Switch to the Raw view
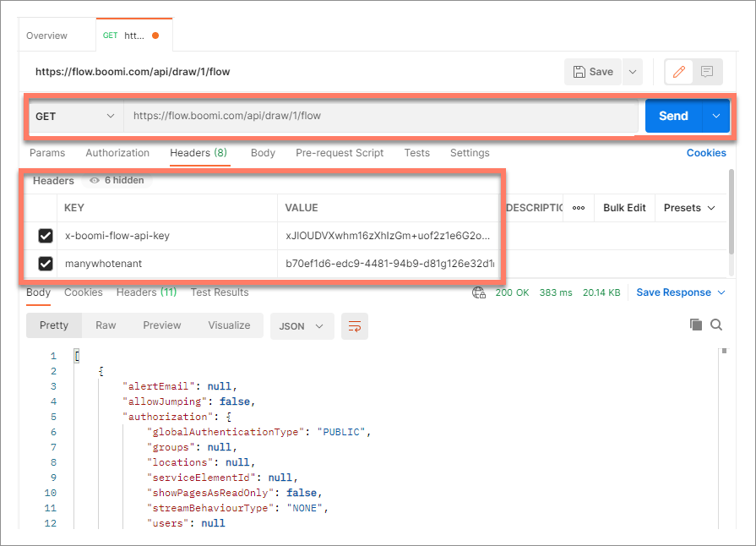The image size is (756, 546). point(106,325)
